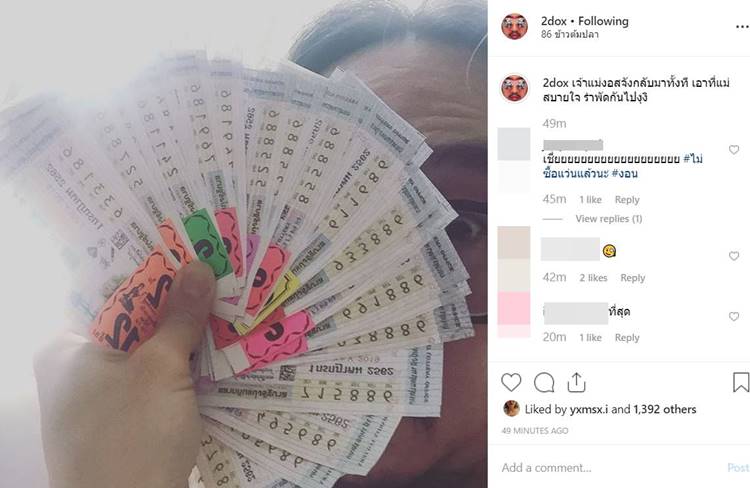Like the comment ending with ที่สุด
Image resolution: width=750 pixels, height=488 pixels.
coord(734,317)
